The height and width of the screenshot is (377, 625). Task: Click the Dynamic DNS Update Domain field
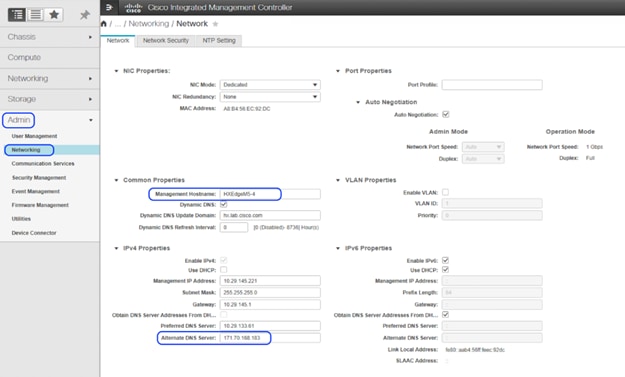click(x=270, y=215)
